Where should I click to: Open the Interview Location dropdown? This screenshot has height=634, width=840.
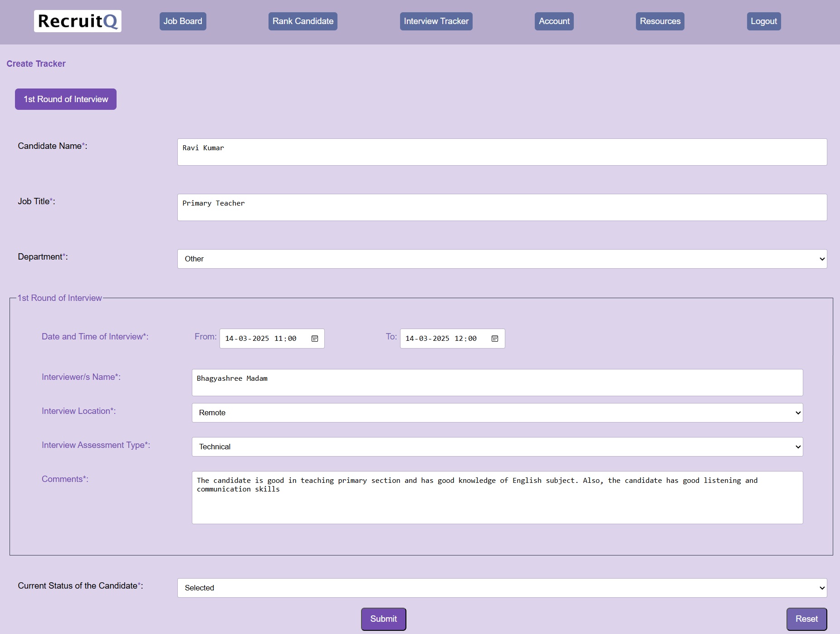497,413
